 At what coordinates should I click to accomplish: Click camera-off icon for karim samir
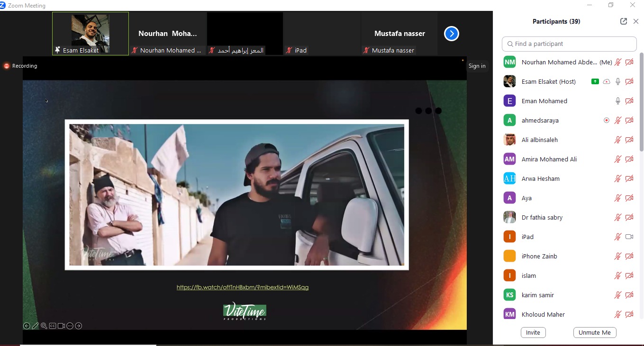(x=629, y=295)
